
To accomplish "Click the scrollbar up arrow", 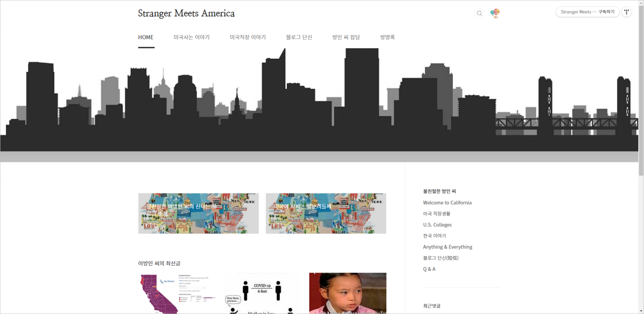I will (x=641, y=3).
